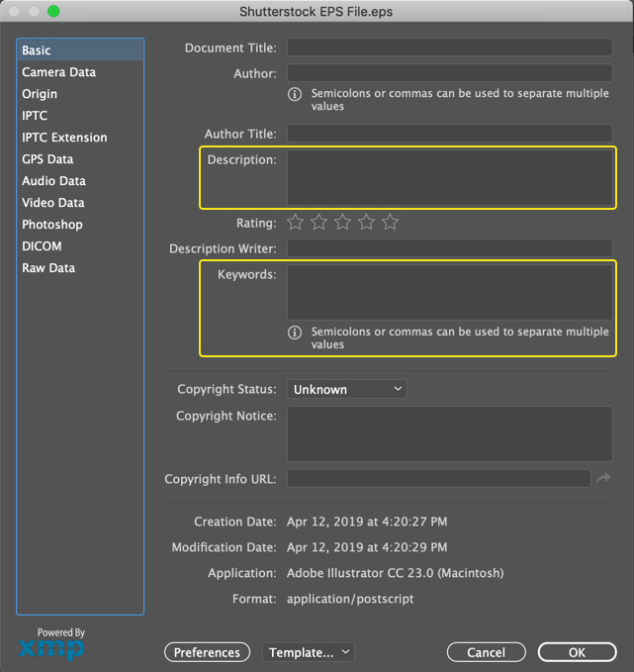
Task: Focus the Document Title field
Action: [x=450, y=48]
